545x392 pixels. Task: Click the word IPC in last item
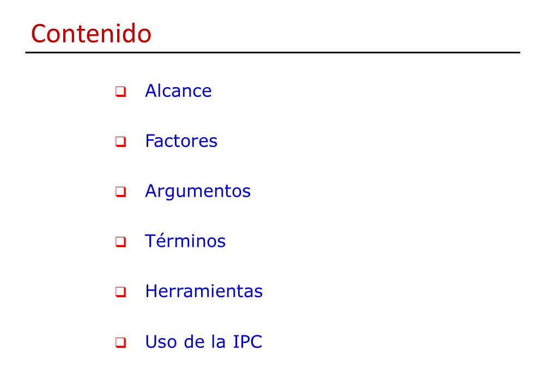pos(247,342)
